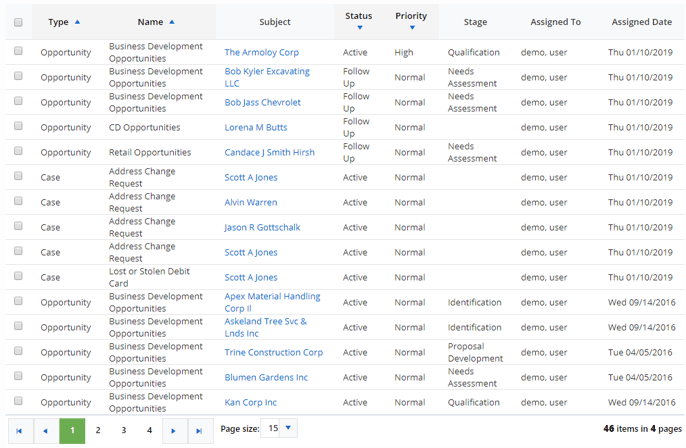Go to next page arrow in pager
Image resolution: width=686 pixels, height=448 pixels.
174,431
